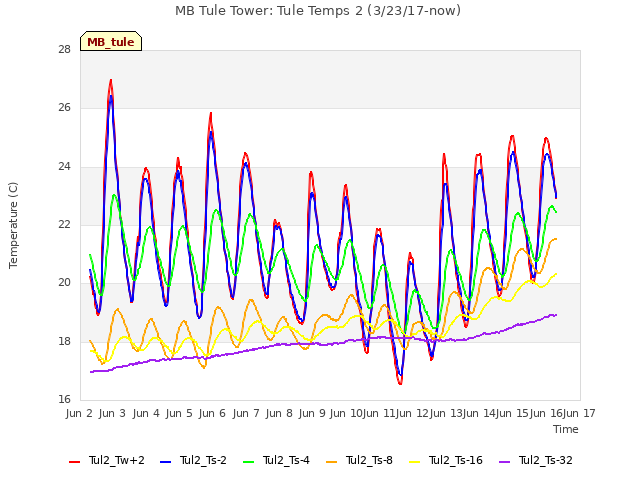
Task: Click the Jun 9 x-axis label
Action: (x=312, y=413)
